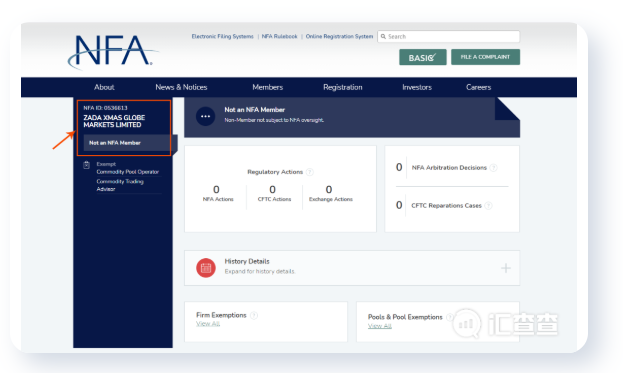Click the Exempt clipboard icon
The height and width of the screenshot is (373, 623).
[x=87, y=165]
